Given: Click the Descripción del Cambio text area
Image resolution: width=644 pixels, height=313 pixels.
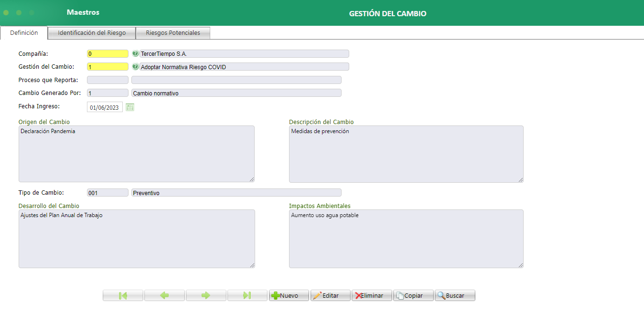Looking at the screenshot, I should pos(406,154).
